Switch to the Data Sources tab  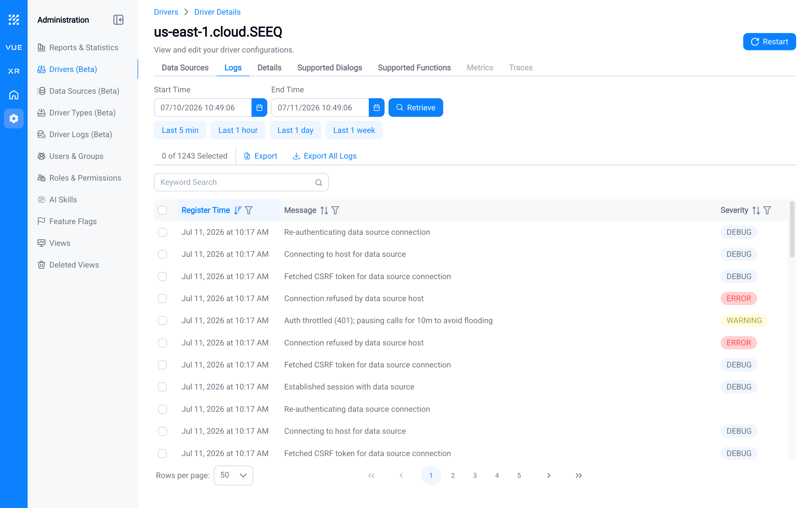(185, 67)
